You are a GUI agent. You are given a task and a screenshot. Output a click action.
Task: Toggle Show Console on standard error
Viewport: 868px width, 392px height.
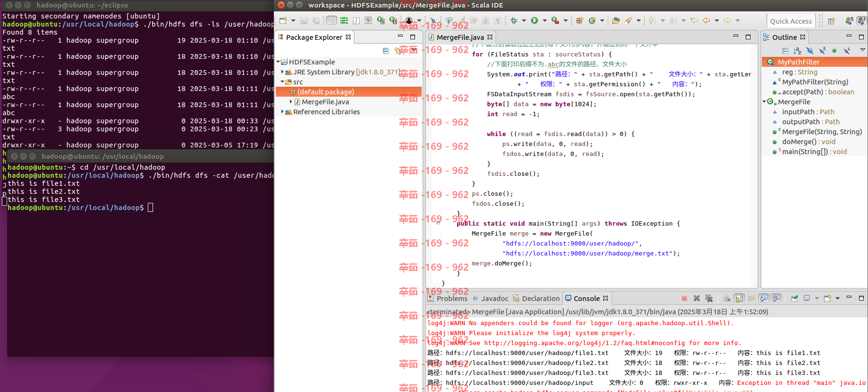tap(776, 298)
